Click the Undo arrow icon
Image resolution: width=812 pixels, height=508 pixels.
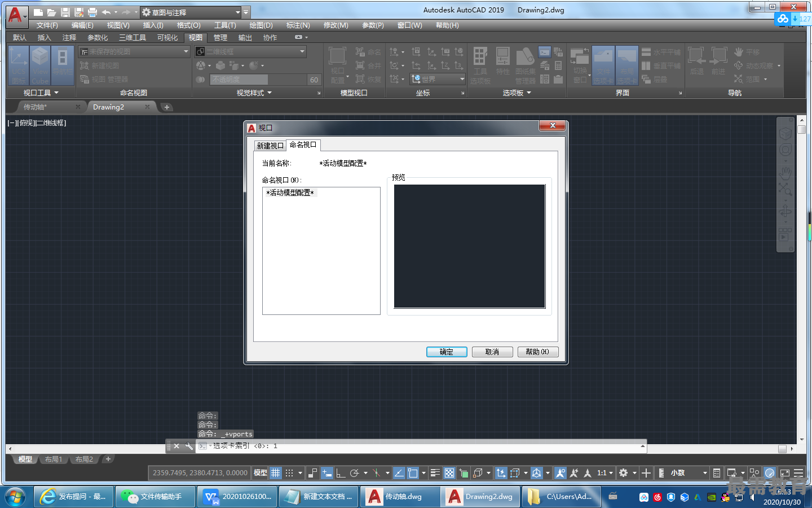[x=106, y=12]
